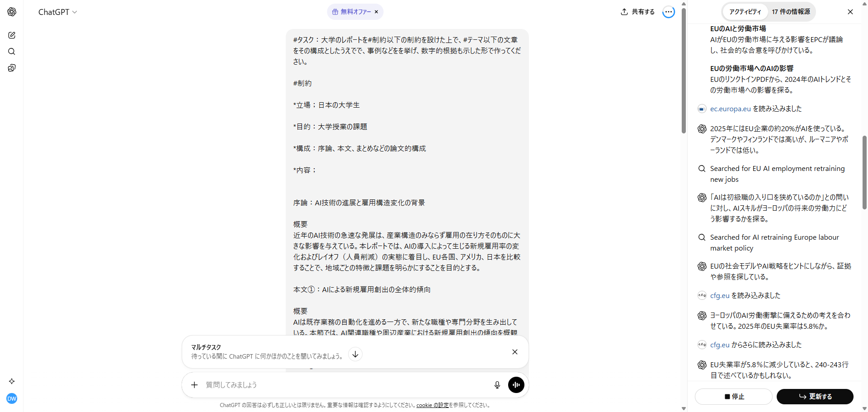Start voice mode with the black waveform button
Screen dimensions: 868x412
click(516, 385)
